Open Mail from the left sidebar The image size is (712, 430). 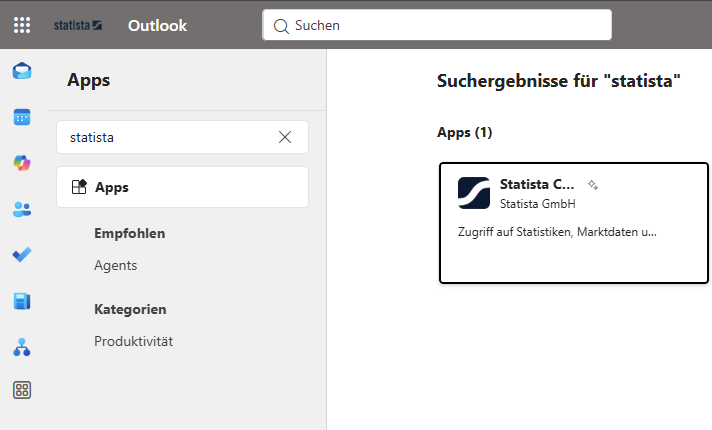[22, 71]
